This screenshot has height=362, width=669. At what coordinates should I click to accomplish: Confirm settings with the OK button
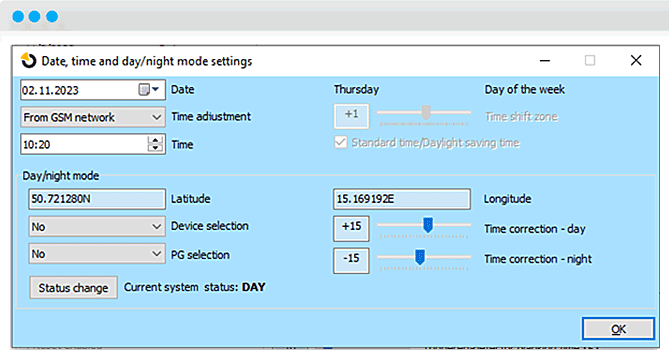(x=618, y=329)
